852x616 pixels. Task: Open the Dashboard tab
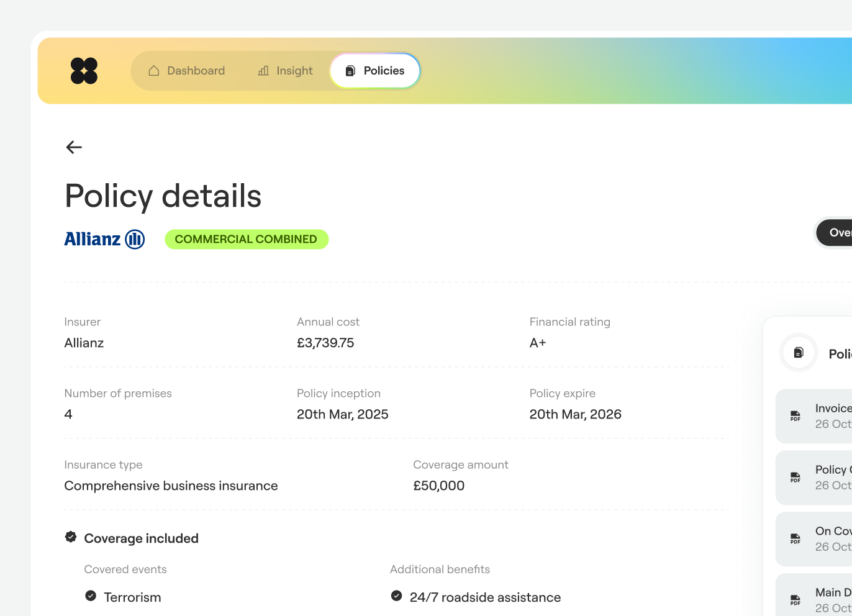pos(187,71)
